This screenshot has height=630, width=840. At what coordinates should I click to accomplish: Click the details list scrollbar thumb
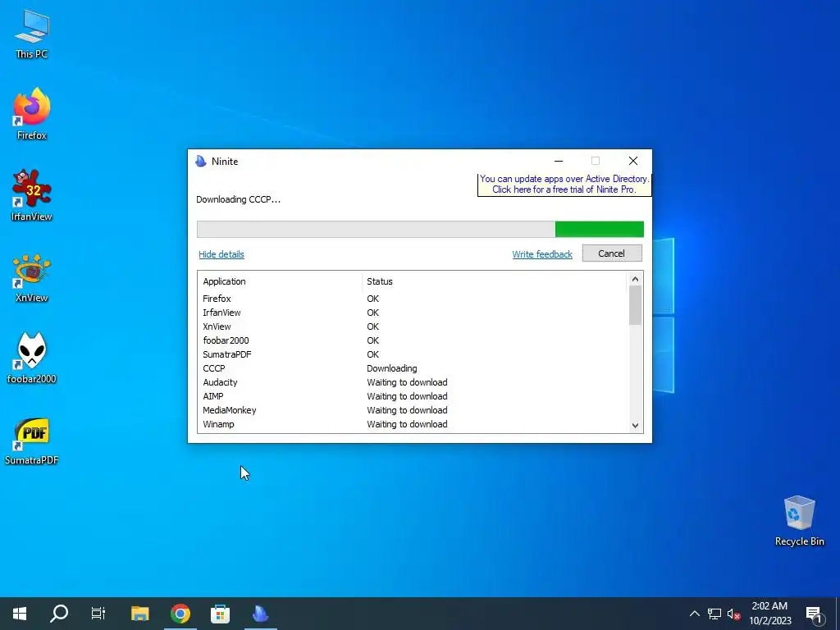[x=635, y=305]
